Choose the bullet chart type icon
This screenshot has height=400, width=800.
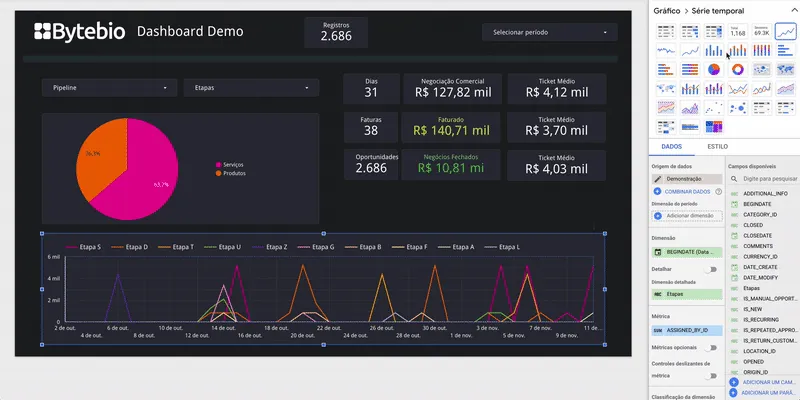point(690,127)
